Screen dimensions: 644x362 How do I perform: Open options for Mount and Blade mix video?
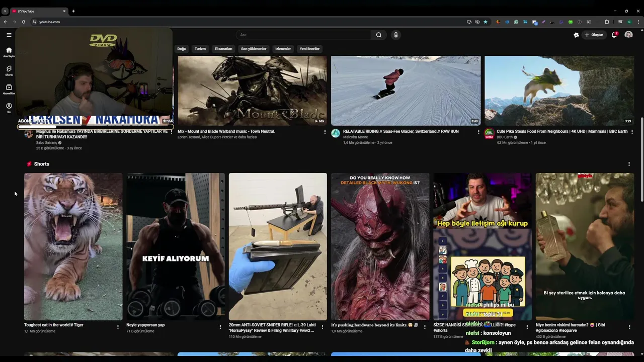tap(325, 132)
